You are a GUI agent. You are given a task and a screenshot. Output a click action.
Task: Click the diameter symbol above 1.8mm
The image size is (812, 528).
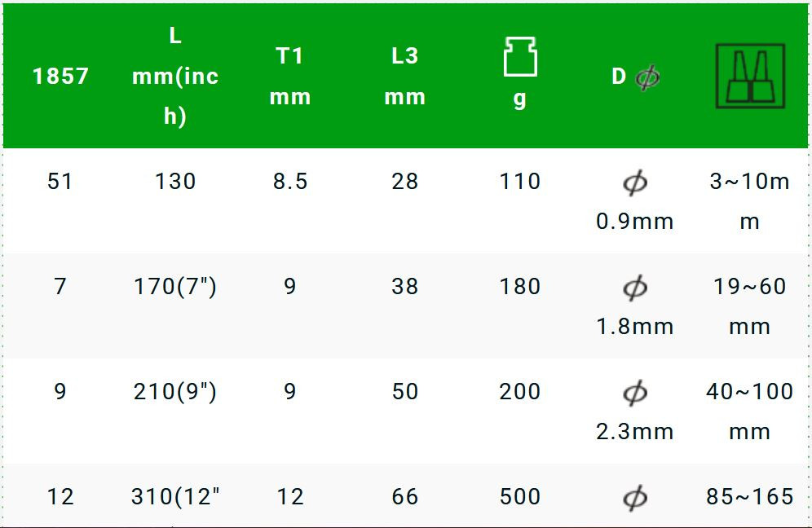coord(635,288)
